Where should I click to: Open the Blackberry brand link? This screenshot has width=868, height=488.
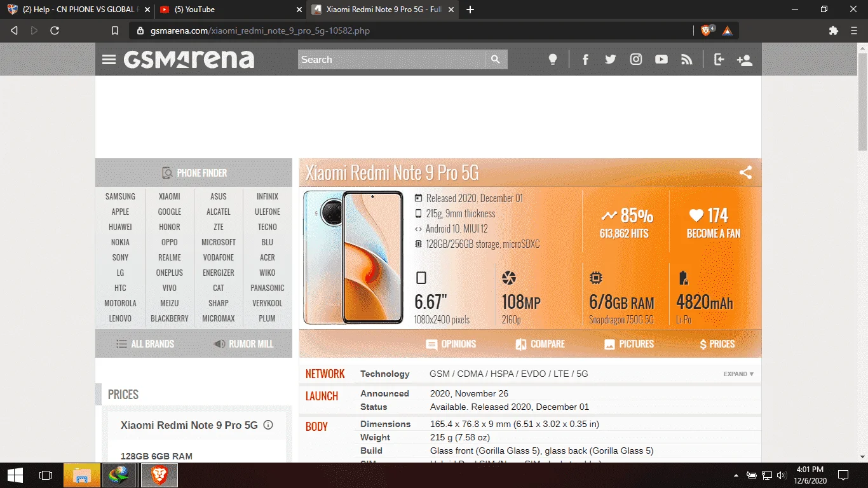(170, 318)
